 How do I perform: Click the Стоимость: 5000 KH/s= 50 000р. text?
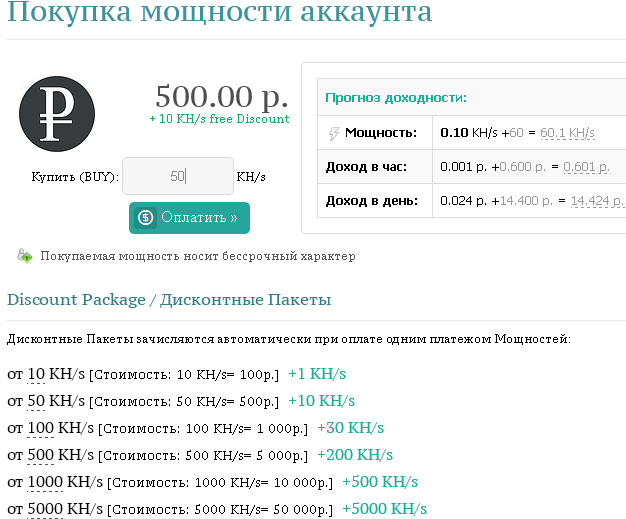(220, 510)
